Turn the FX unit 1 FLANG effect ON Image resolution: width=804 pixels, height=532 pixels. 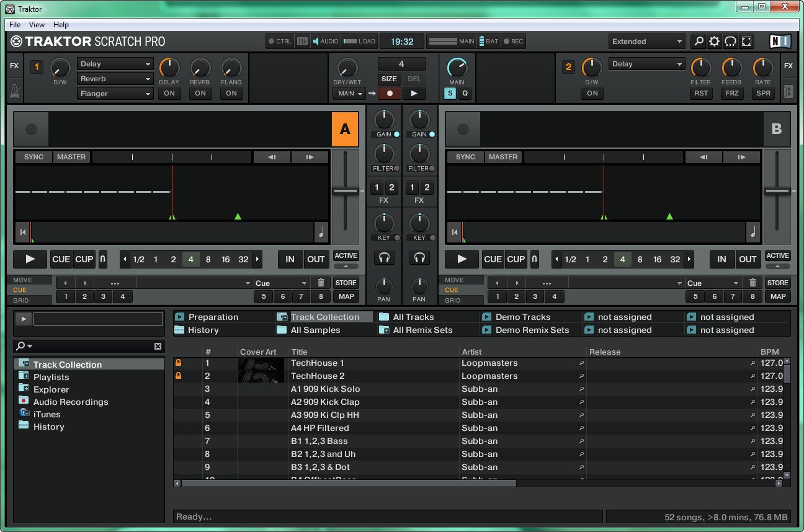click(x=231, y=93)
